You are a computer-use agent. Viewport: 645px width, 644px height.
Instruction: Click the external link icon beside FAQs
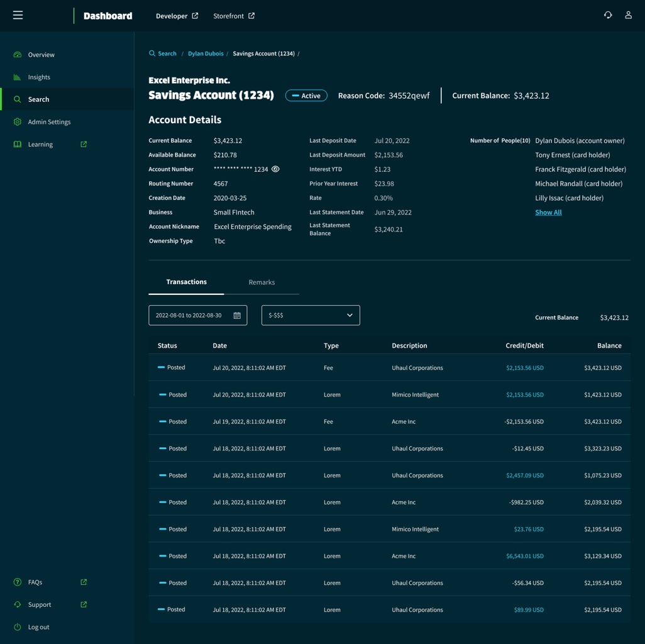point(84,582)
